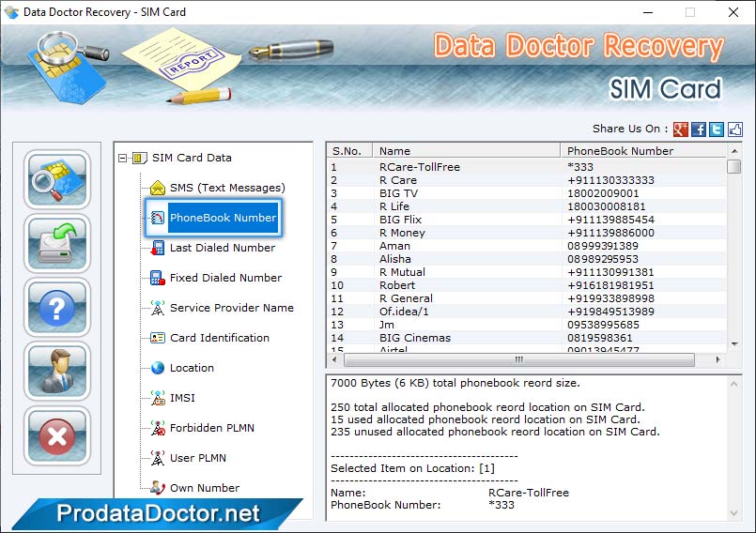Click the Fixed Dialed Number icon
The image size is (756, 533).
[158, 278]
